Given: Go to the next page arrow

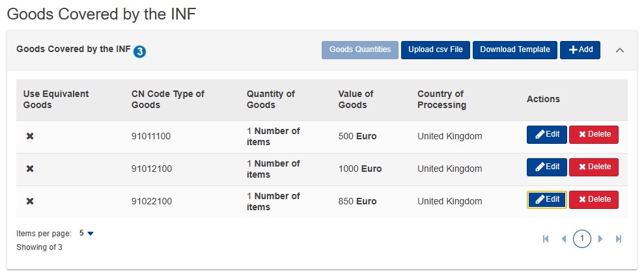Looking at the screenshot, I should tap(600, 239).
